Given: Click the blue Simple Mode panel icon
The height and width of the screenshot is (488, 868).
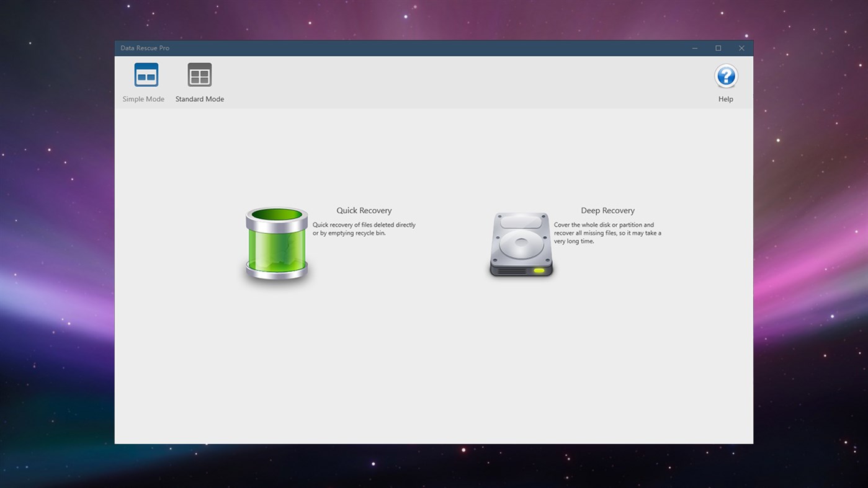Looking at the screenshot, I should coord(145,74).
